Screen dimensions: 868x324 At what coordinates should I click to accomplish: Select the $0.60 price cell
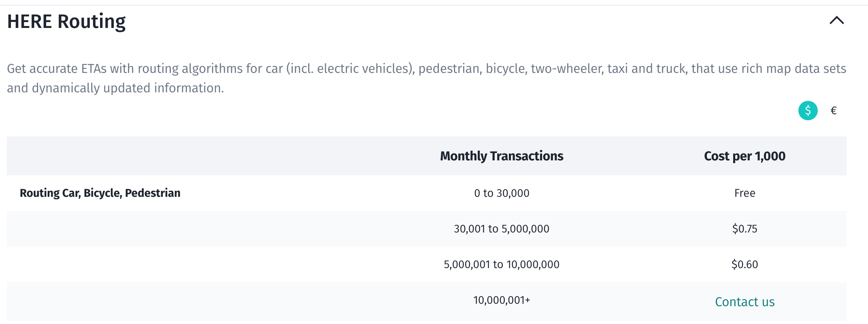coord(745,264)
